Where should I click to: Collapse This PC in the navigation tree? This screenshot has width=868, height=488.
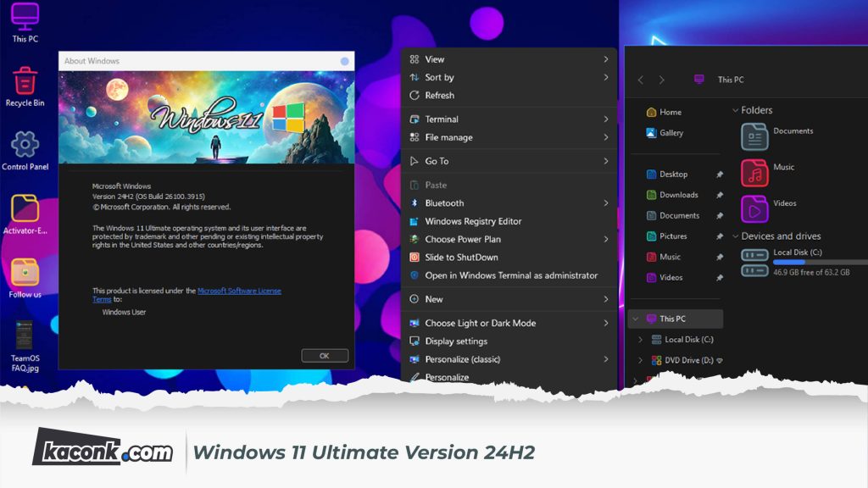click(636, 319)
